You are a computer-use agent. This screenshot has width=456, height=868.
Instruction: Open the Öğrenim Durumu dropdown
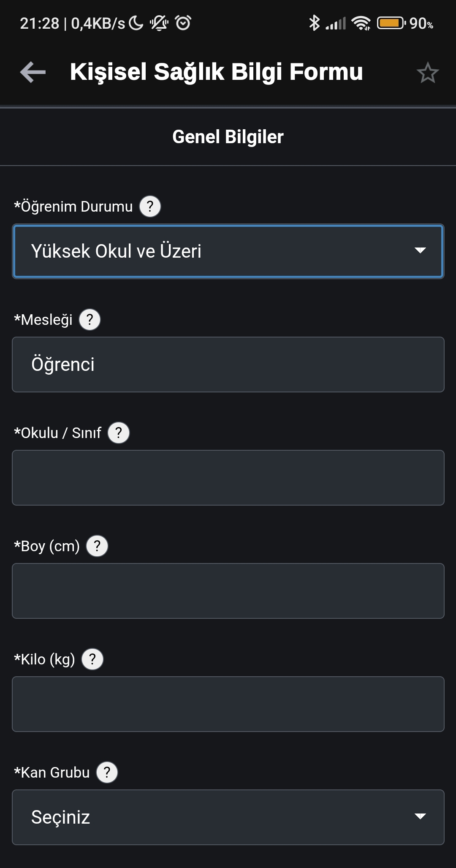click(228, 251)
